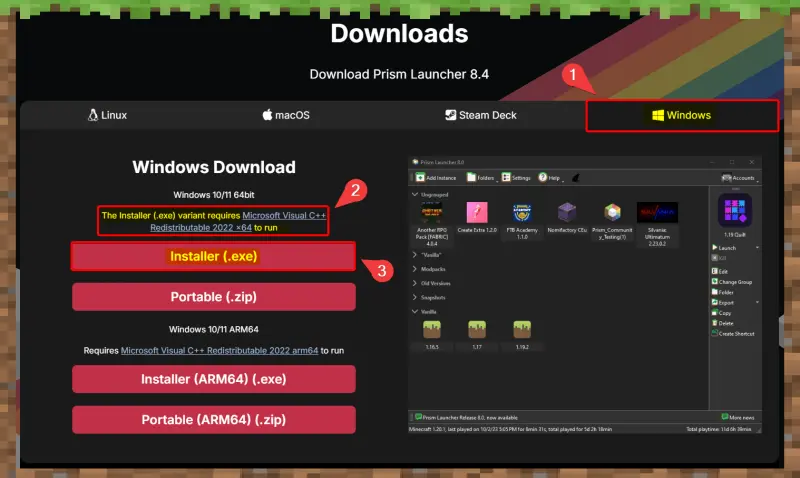Select the Windows downloads tab
Image resolution: width=800 pixels, height=478 pixels.
pos(682,116)
